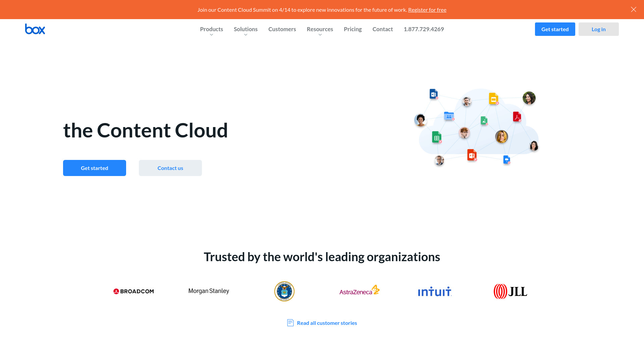Screen dimensions: 644x346
Task: Open Read all customer stories link
Action: [x=327, y=323]
